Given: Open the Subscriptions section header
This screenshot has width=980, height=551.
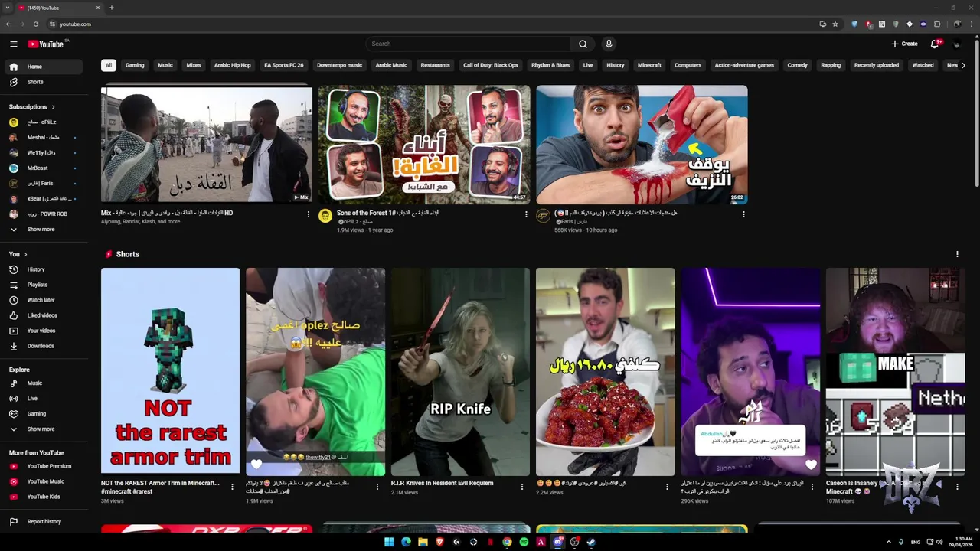Looking at the screenshot, I should (31, 107).
